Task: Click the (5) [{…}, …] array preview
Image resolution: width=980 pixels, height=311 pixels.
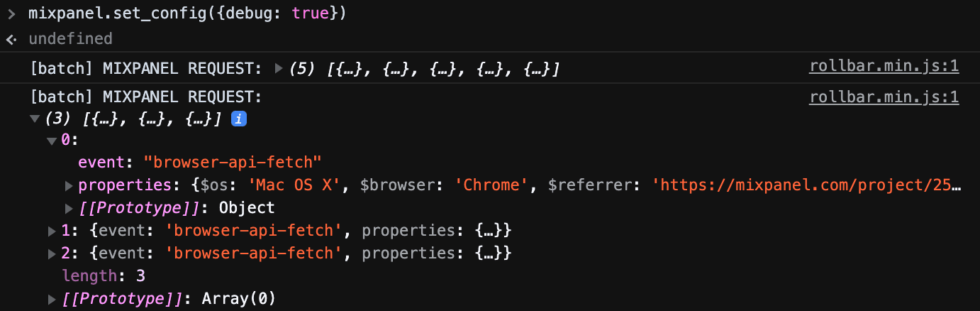Action: pyautogui.click(x=425, y=69)
